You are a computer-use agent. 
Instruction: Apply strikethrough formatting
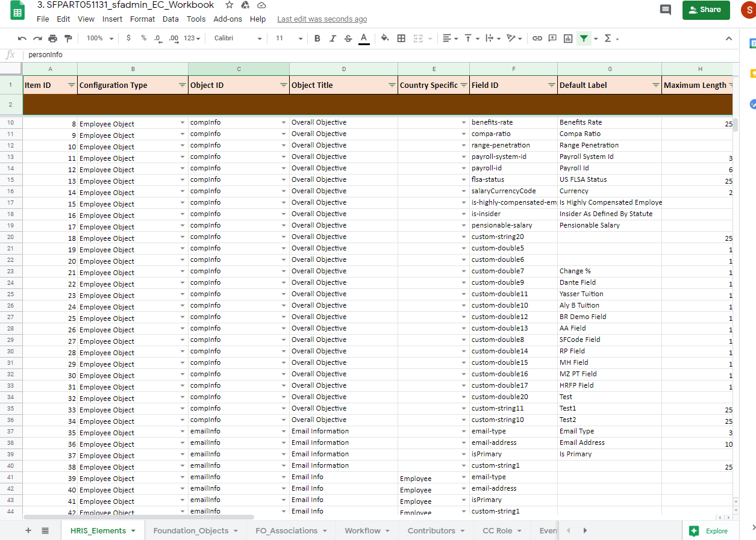[x=348, y=39]
